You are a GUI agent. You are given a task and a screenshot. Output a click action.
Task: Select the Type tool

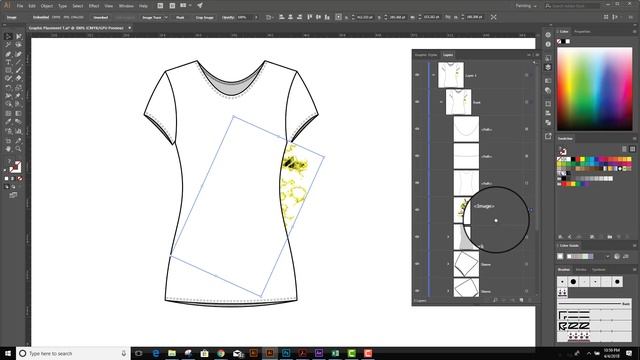[8, 62]
